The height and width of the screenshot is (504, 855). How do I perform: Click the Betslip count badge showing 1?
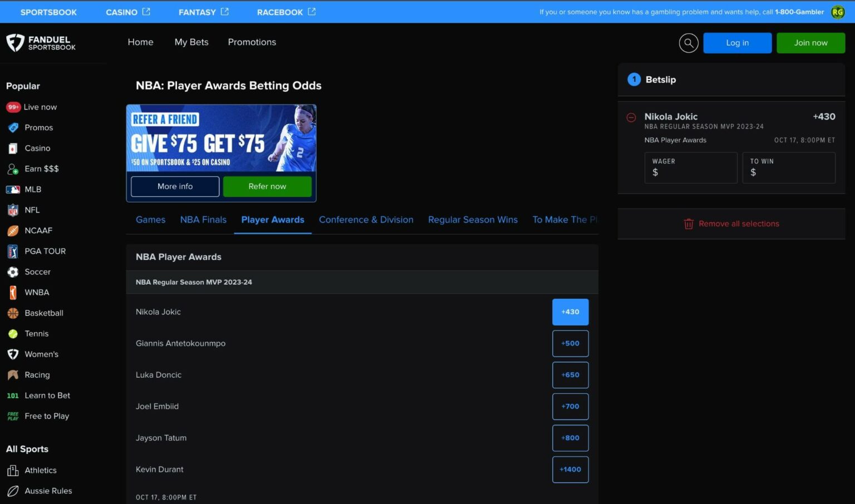click(x=634, y=80)
